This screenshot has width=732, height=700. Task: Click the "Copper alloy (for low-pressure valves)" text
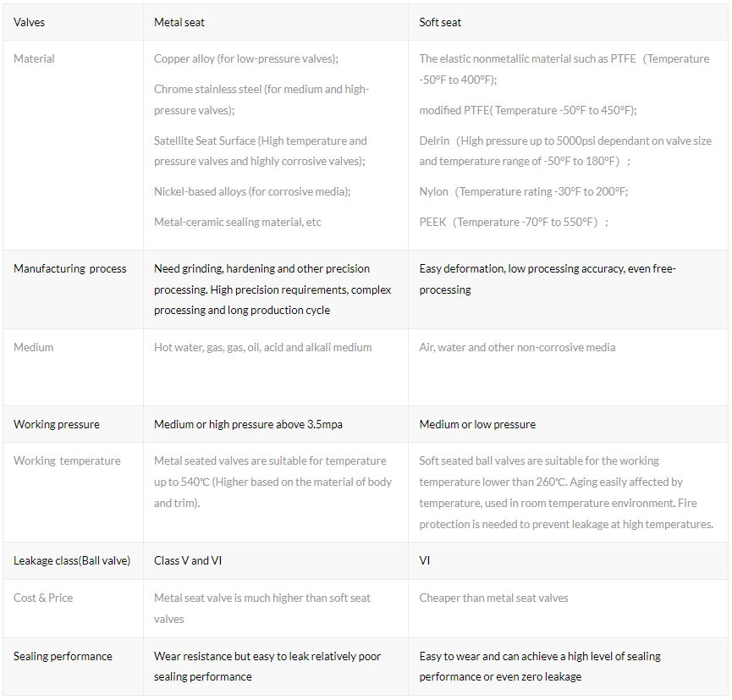[246, 59]
